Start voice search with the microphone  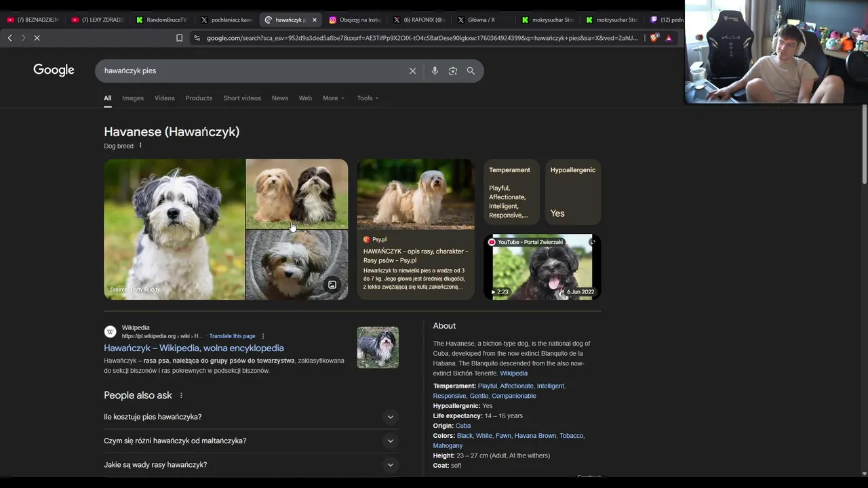435,70
